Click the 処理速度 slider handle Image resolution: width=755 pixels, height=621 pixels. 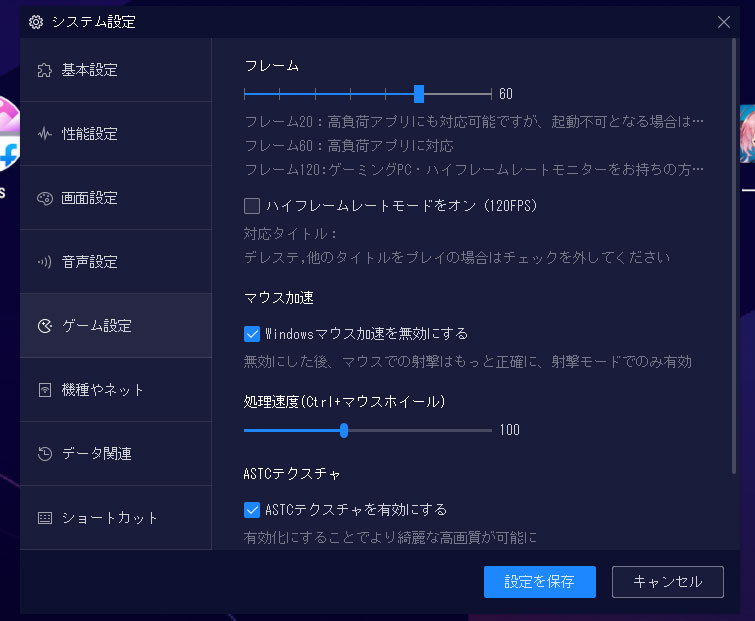click(344, 430)
